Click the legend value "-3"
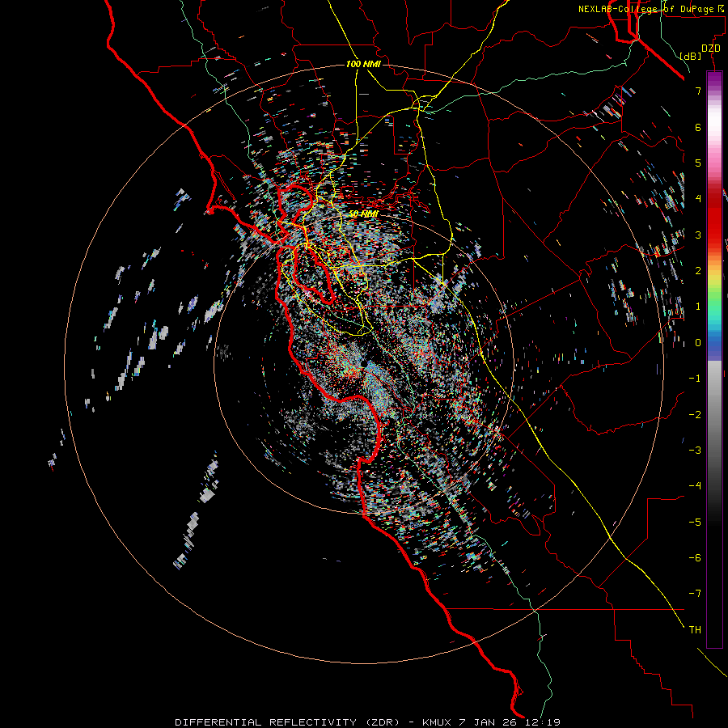This screenshot has width=728, height=728. click(695, 450)
